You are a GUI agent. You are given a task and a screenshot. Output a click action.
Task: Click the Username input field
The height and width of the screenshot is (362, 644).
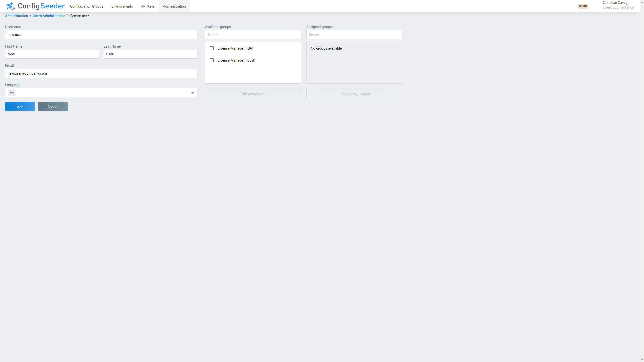tap(101, 35)
